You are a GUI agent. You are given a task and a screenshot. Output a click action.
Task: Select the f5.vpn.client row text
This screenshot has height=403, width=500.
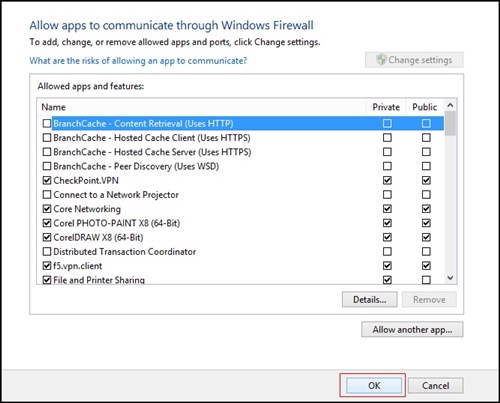coord(78,266)
